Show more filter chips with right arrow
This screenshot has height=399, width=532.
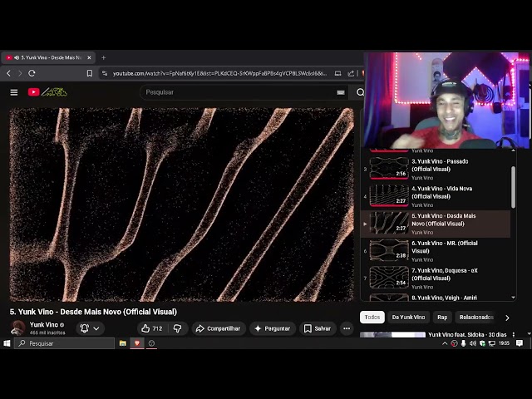507,318
